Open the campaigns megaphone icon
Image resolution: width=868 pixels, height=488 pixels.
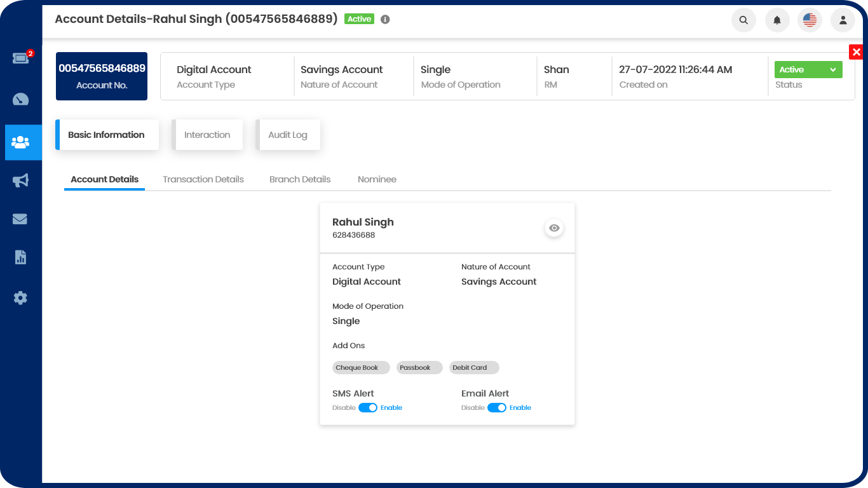point(20,181)
